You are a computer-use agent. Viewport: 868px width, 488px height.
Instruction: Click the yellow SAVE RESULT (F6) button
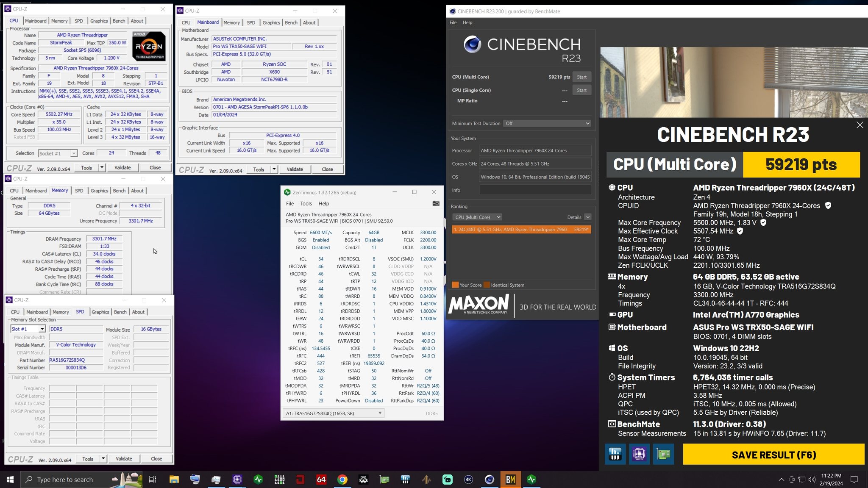[773, 455]
